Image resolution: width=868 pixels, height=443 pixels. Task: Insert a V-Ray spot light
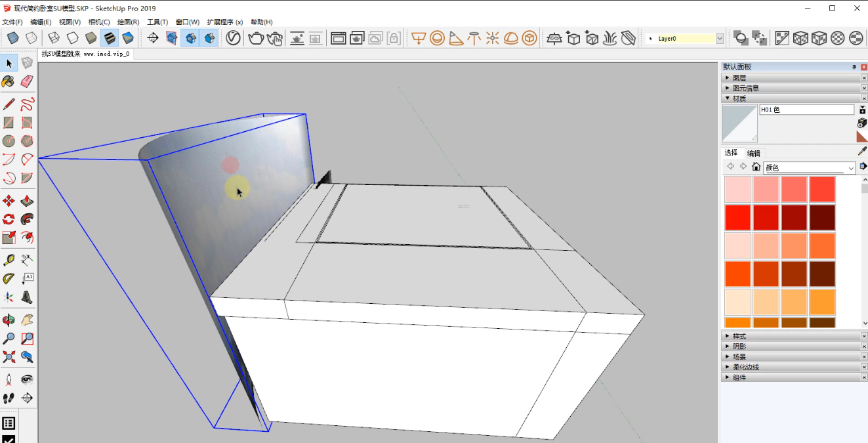(455, 38)
